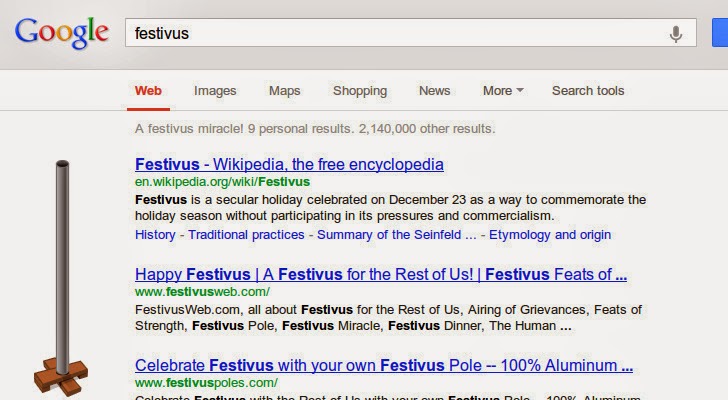Click FestivusWeb.com snippet description
Screen dimensions: 728x400
(388, 317)
